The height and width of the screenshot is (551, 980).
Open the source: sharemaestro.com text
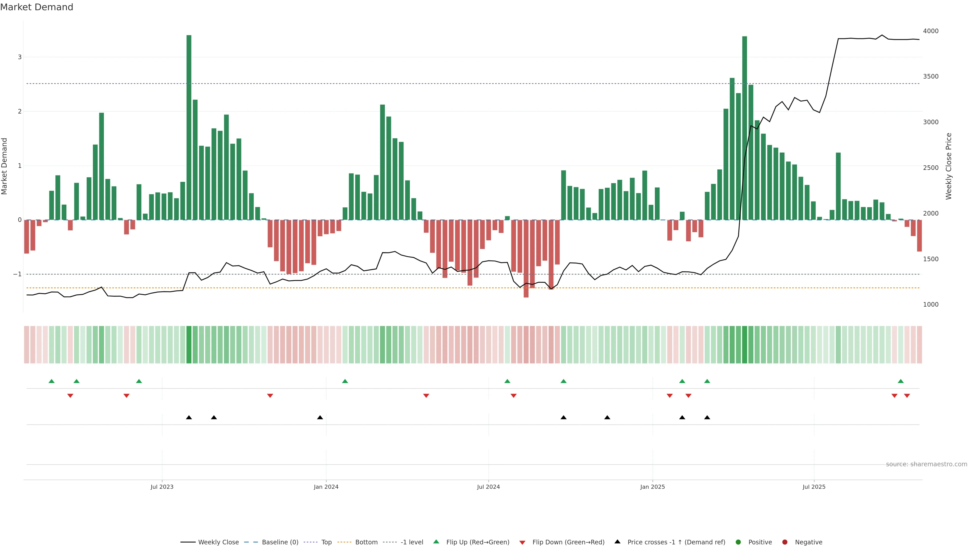tap(926, 464)
